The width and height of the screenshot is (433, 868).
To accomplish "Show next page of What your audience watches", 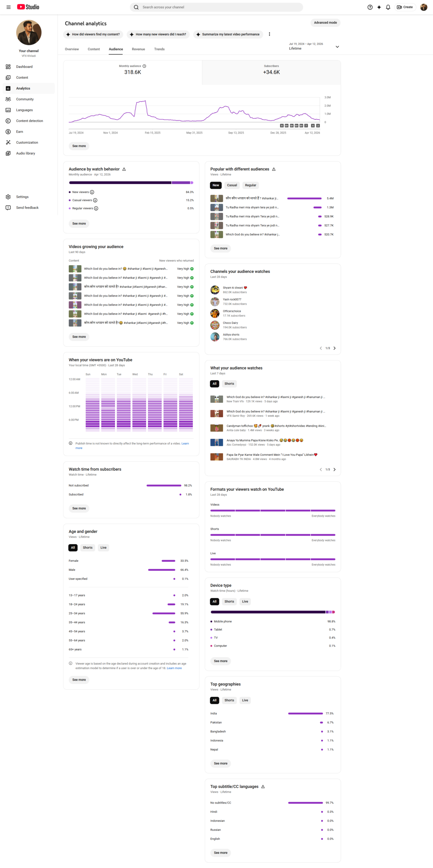I will tap(334, 469).
